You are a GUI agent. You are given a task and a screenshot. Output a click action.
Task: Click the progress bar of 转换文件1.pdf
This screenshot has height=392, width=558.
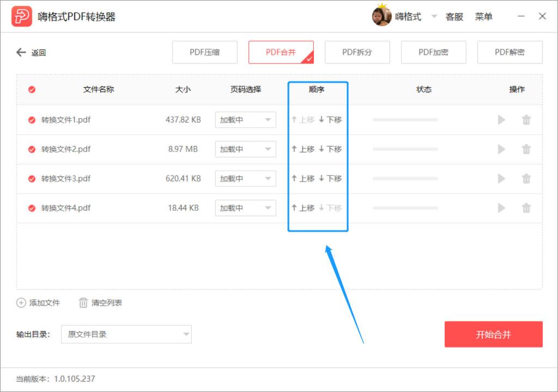(405, 120)
